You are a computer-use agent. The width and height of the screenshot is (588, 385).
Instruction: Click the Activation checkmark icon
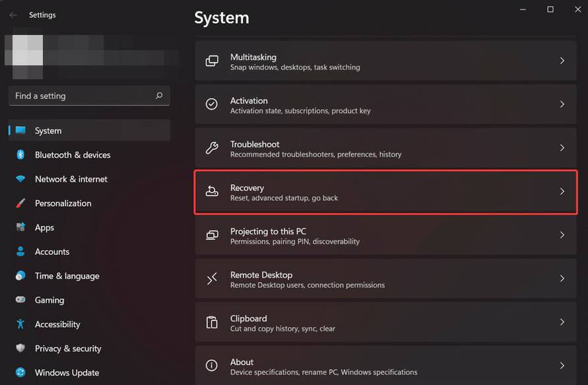click(211, 104)
